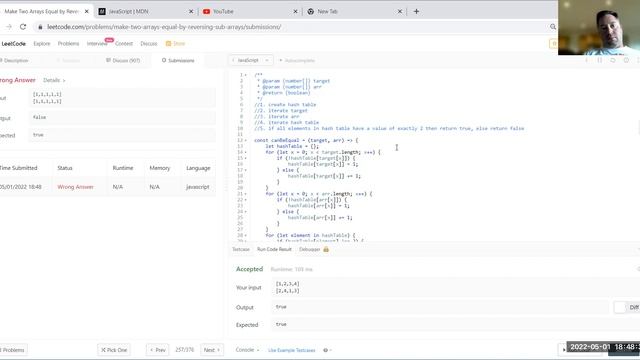
Task: Switch to the Run Code Result tab
Action: [x=274, y=249]
